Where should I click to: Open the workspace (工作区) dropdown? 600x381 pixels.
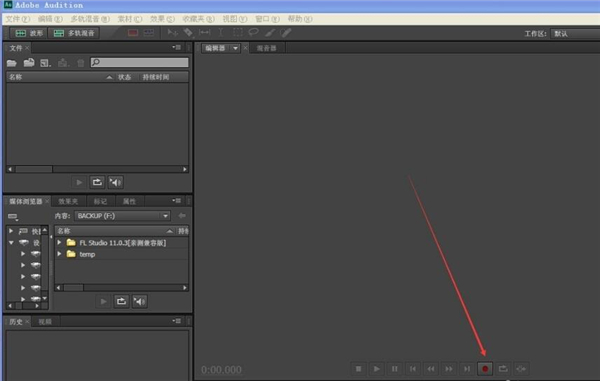pyautogui.click(x=575, y=34)
